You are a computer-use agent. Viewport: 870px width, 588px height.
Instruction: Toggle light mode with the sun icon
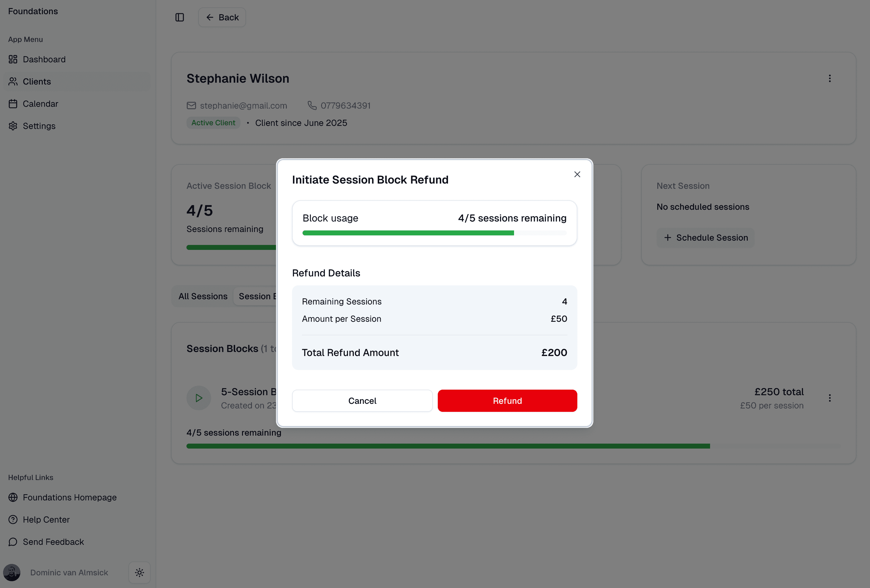coord(139,572)
